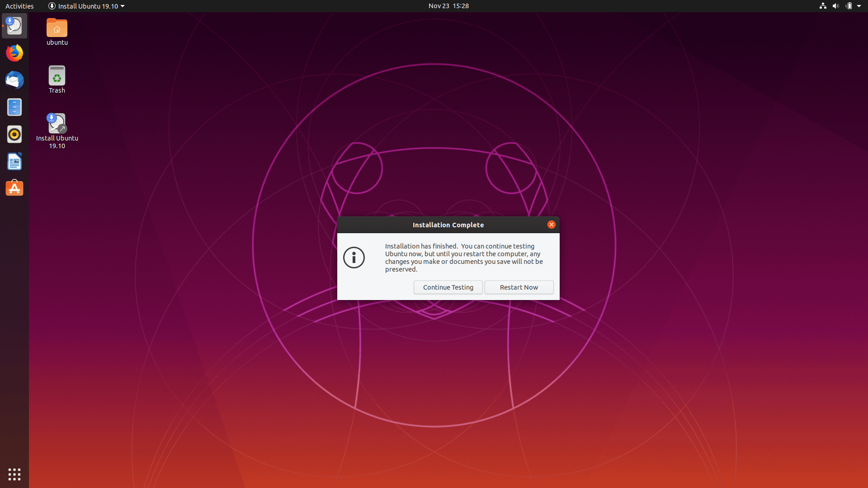Launch Thunderbird Mail from the dock

(x=14, y=80)
